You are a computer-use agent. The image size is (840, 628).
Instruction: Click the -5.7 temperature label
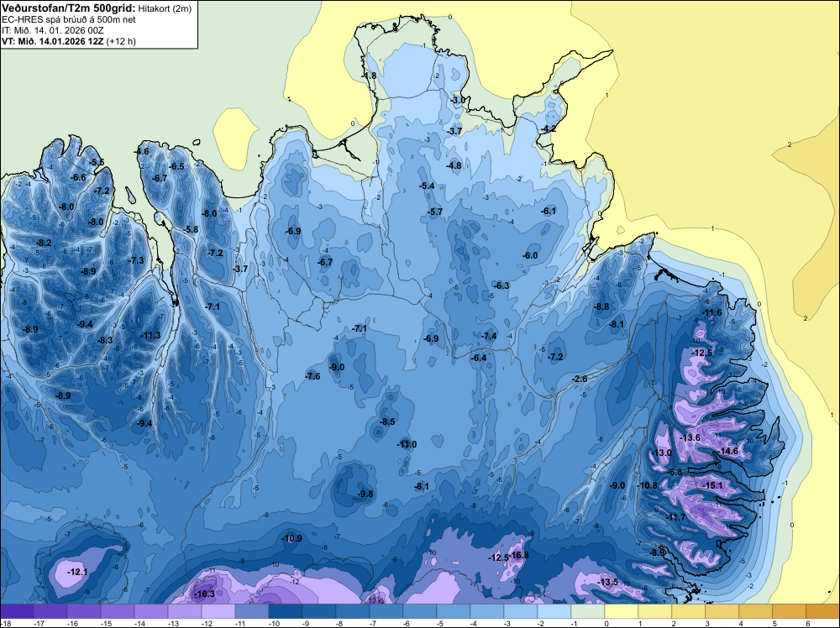pos(435,212)
